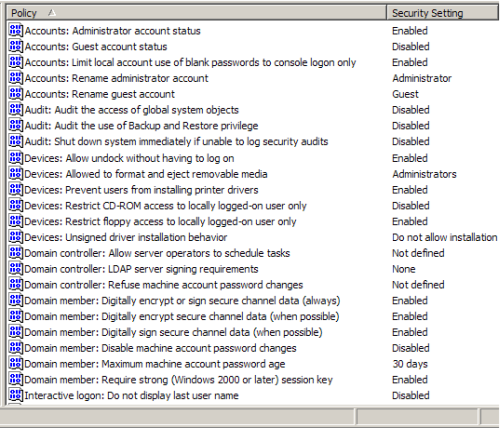
Task: Click icon for LDAP server signing requirements
Action: [16, 269]
